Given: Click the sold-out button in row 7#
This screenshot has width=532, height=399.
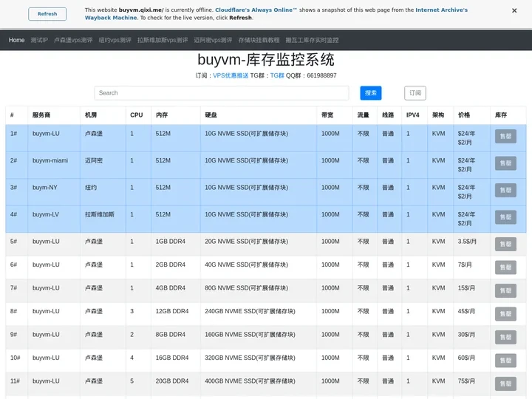Looking at the screenshot, I should pos(505,291).
